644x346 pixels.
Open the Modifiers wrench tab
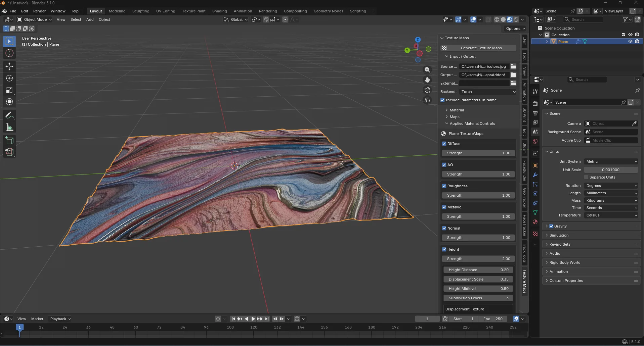click(535, 175)
